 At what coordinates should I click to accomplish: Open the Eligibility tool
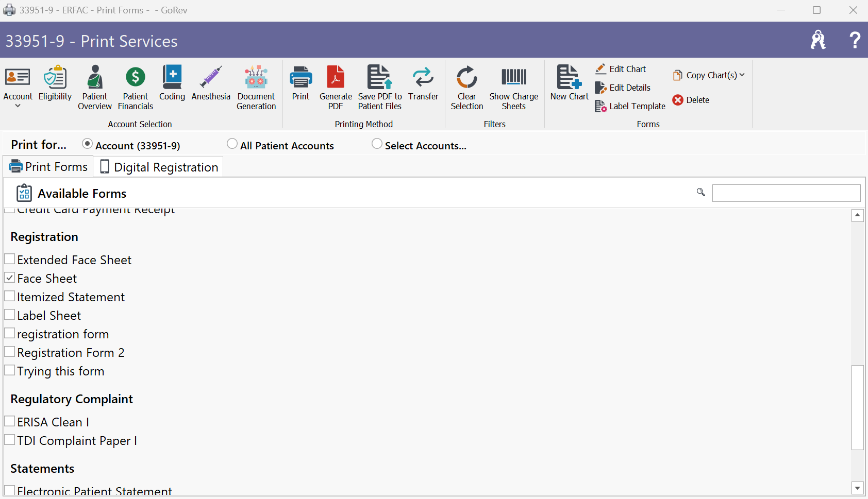point(55,83)
